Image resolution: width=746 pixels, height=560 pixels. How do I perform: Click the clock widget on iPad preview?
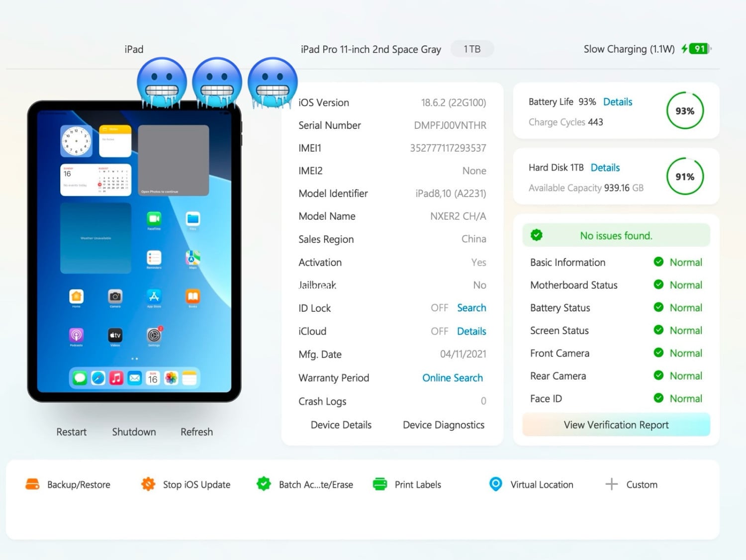77,141
